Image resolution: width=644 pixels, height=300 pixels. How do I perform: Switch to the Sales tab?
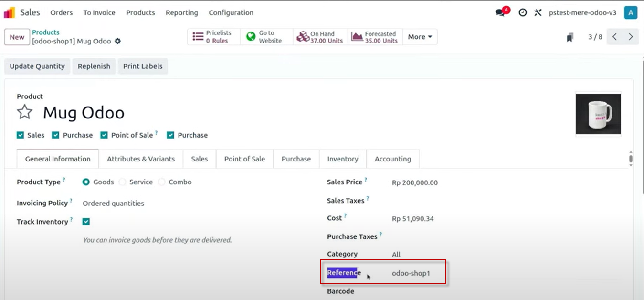click(x=200, y=159)
